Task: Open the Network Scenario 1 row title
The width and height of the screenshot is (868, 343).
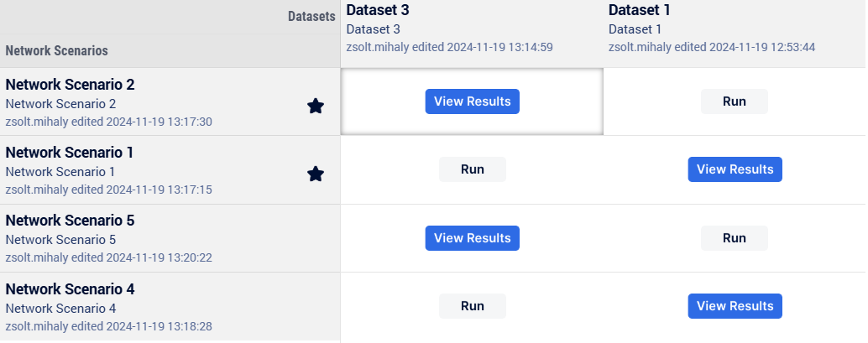Action: tap(69, 152)
